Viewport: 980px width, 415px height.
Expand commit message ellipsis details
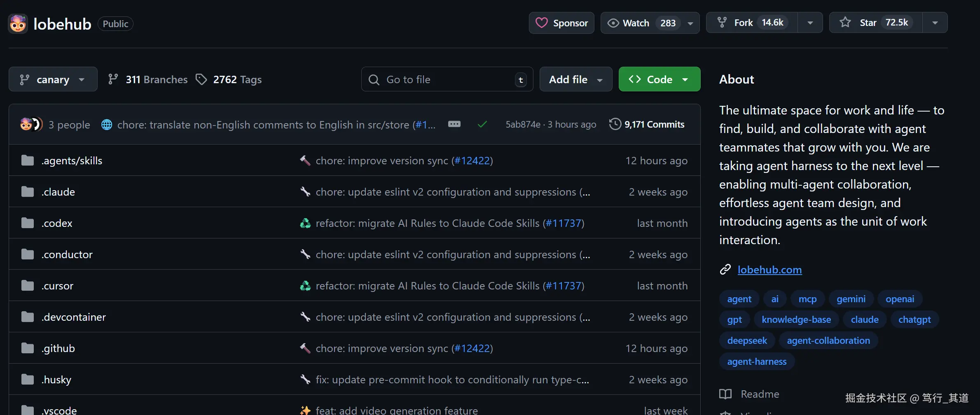tap(454, 124)
